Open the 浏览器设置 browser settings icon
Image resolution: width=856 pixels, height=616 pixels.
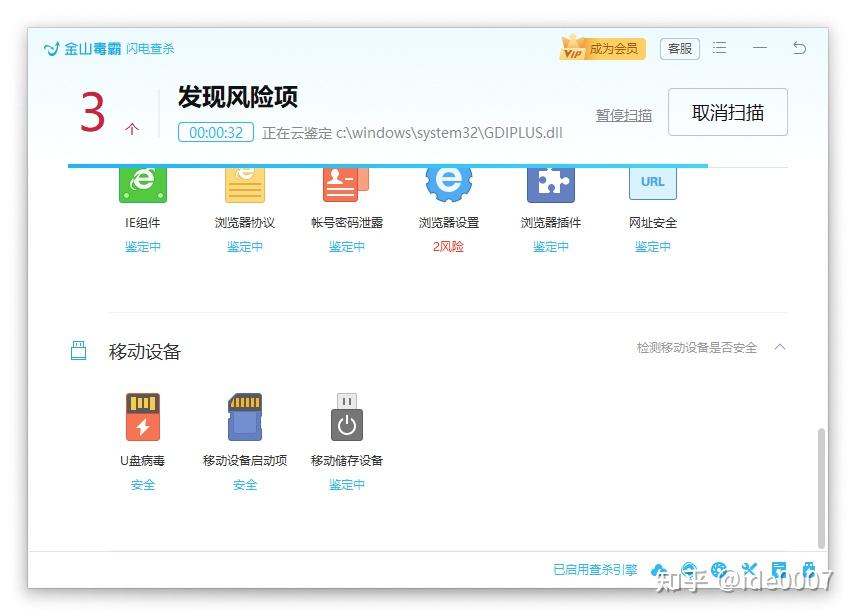click(448, 183)
